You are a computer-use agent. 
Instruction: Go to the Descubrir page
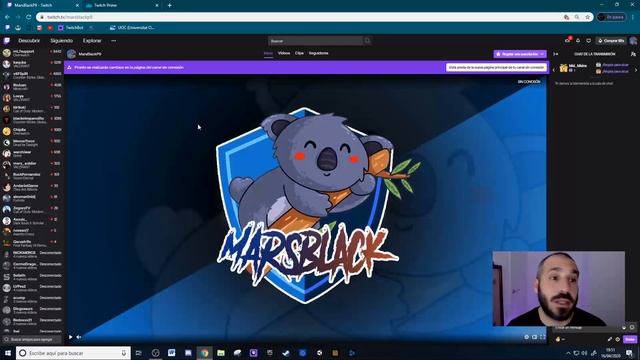click(29, 41)
